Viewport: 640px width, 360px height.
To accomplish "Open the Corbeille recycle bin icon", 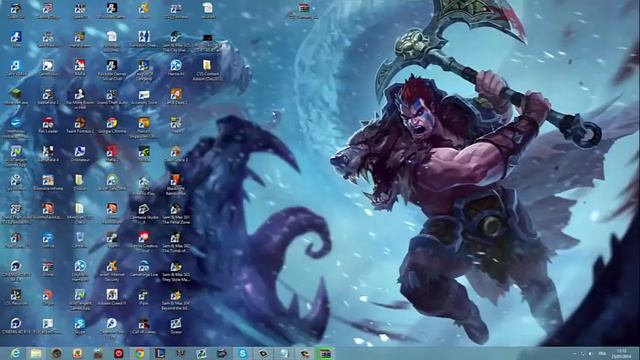I will click(80, 240).
